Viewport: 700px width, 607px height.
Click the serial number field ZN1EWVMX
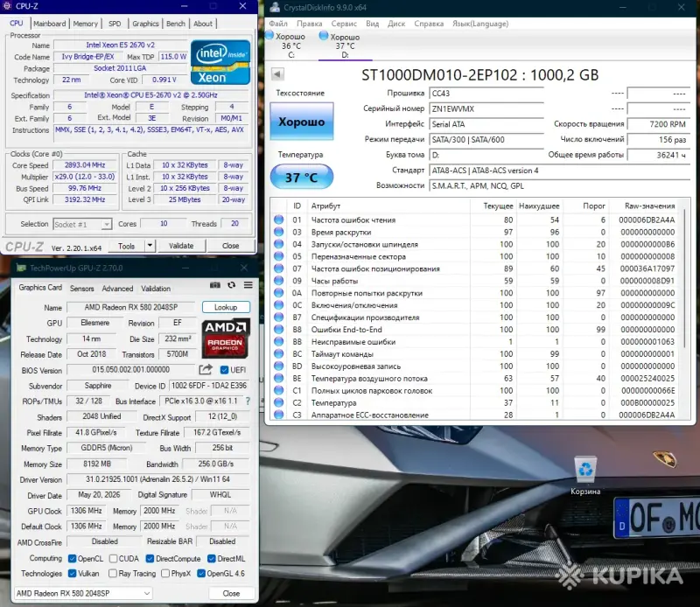[x=486, y=108]
